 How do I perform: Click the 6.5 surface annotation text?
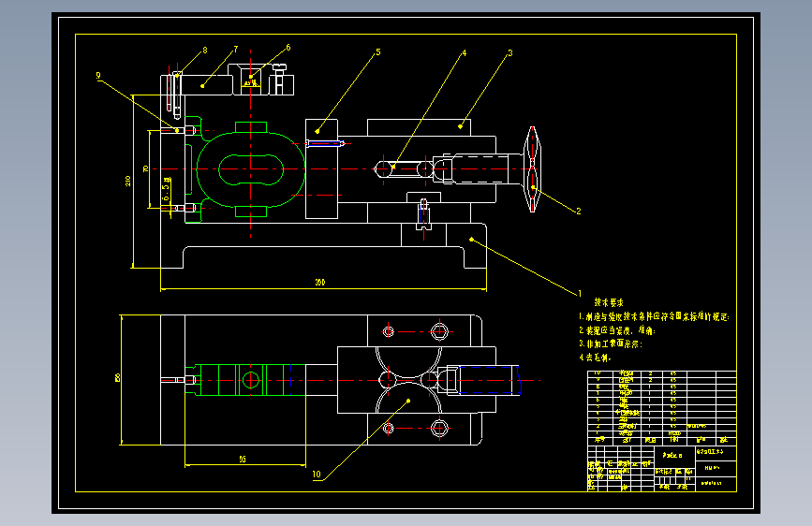pyautogui.click(x=166, y=190)
